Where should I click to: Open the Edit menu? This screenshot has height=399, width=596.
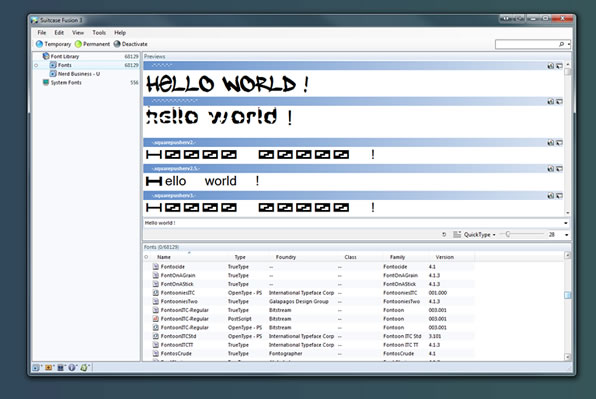click(59, 33)
